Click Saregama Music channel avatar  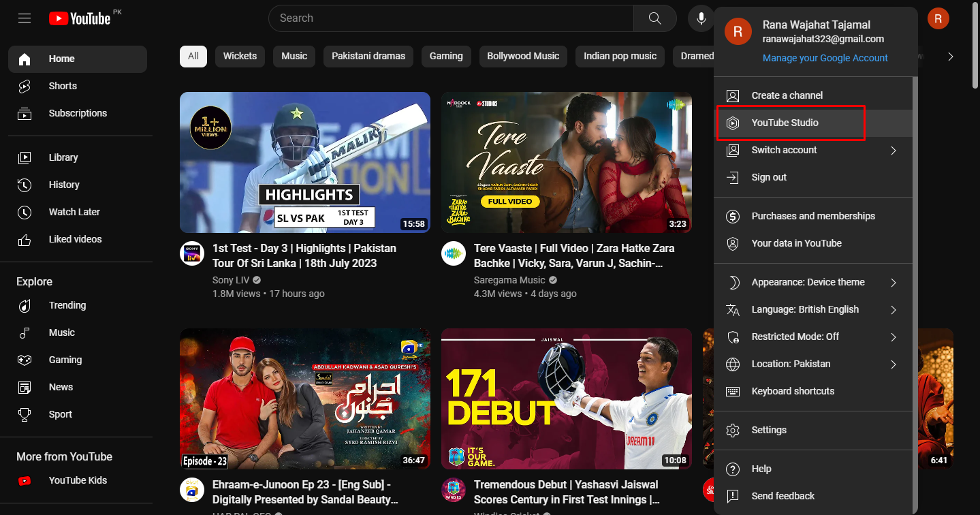454,253
